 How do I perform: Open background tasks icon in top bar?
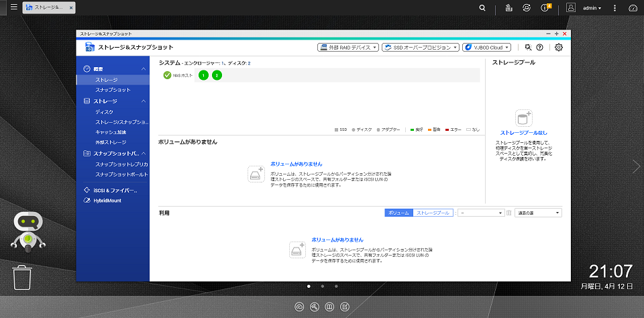pyautogui.click(x=508, y=8)
